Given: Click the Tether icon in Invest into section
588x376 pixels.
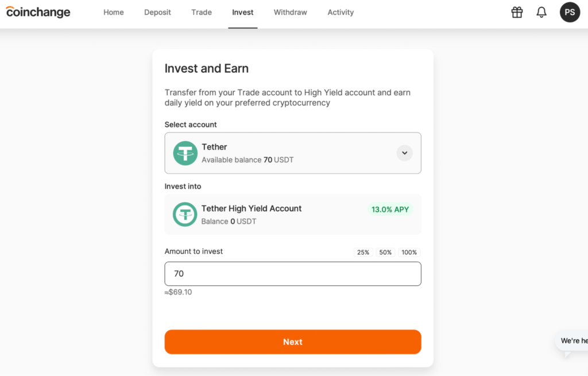Looking at the screenshot, I should [185, 214].
